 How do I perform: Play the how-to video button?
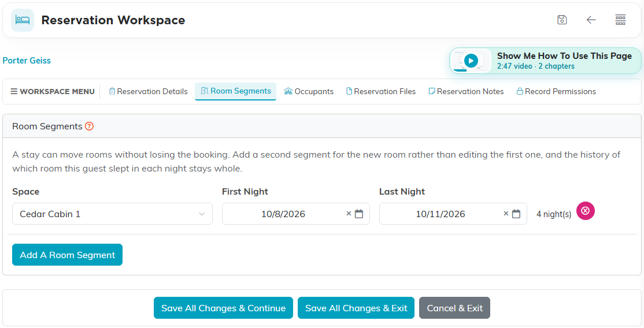click(x=471, y=61)
